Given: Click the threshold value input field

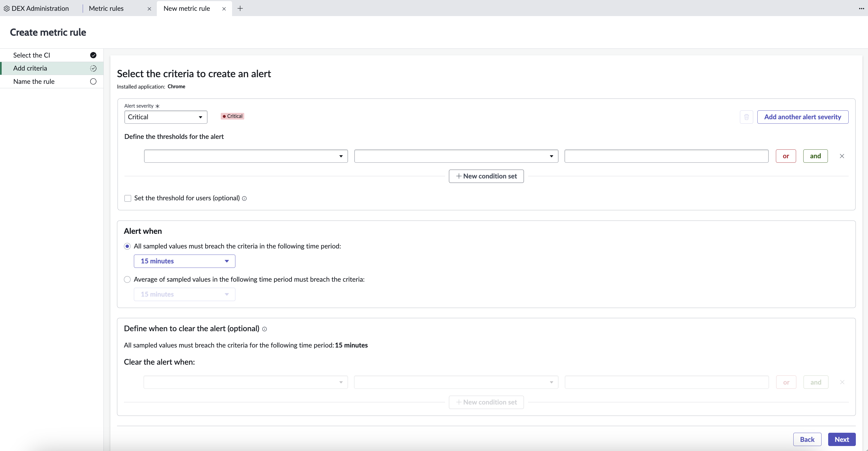Looking at the screenshot, I should (x=667, y=156).
